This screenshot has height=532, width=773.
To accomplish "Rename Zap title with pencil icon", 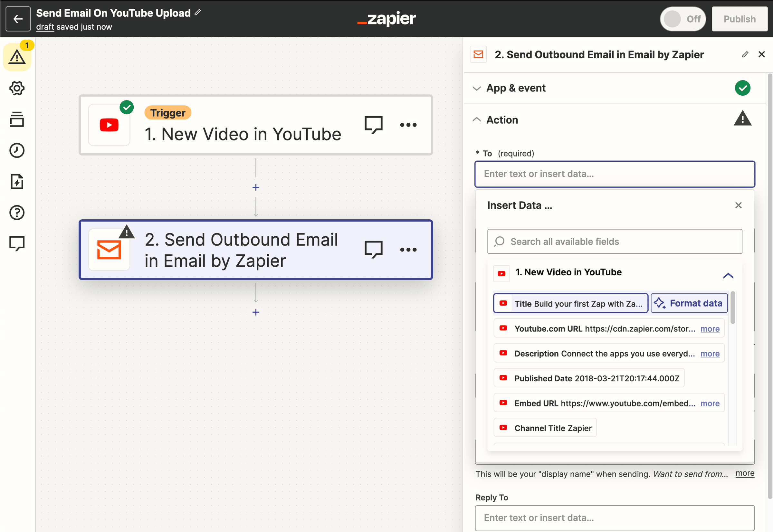I will tap(198, 13).
